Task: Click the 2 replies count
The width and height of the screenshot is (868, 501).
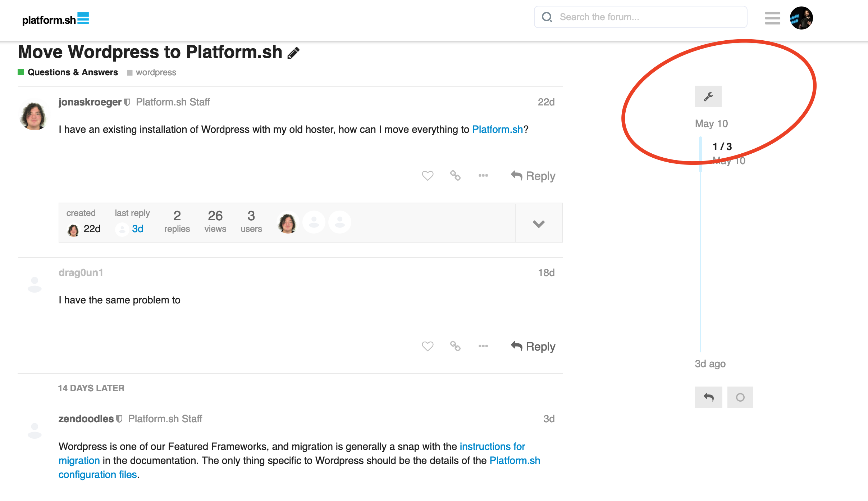Action: click(x=177, y=221)
